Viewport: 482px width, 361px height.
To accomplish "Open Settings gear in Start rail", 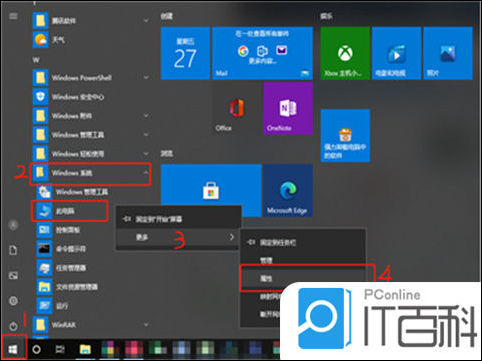I will click(x=13, y=301).
